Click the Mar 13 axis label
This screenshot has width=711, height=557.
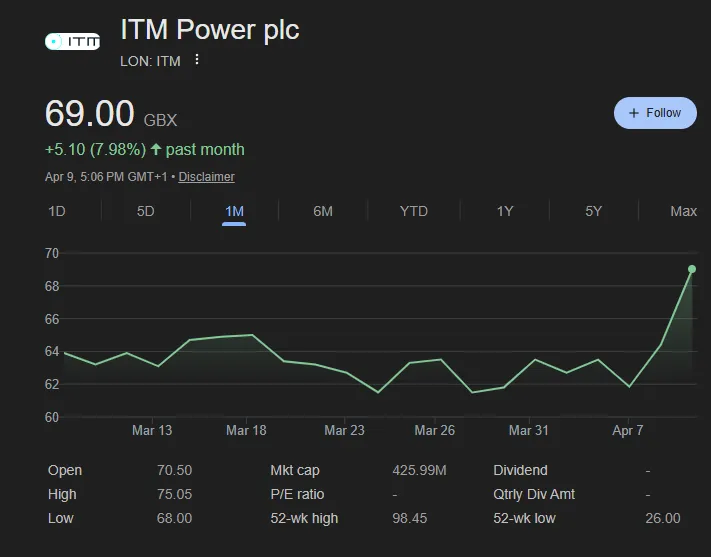(x=152, y=430)
